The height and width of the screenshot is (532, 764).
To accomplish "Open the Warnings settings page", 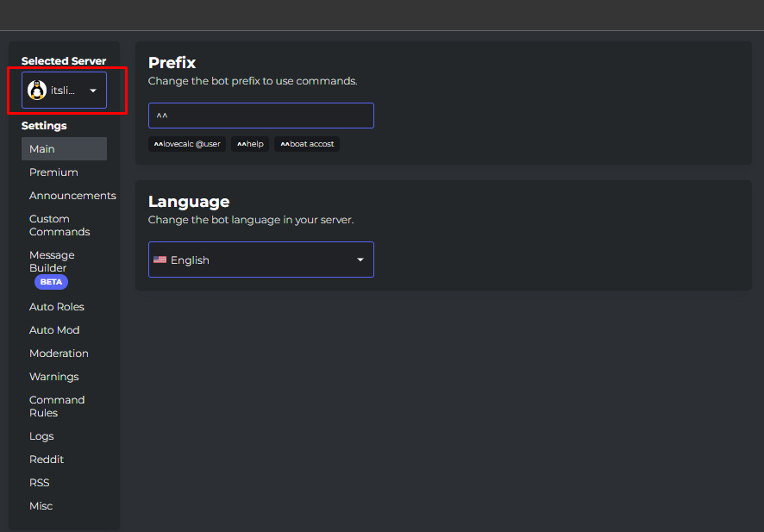I will [x=54, y=377].
